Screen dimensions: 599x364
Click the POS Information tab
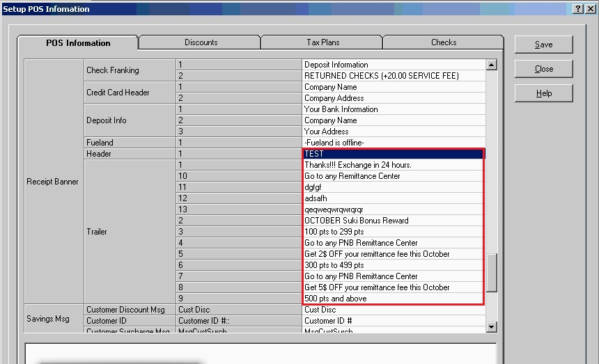coord(78,43)
